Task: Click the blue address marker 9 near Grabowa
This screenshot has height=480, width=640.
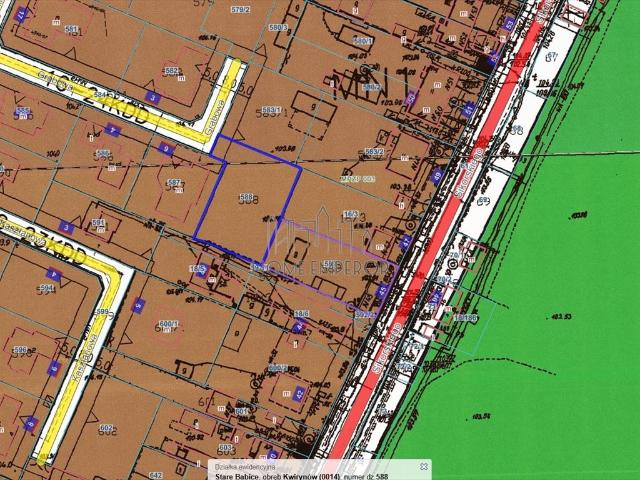Action: click(166, 150)
